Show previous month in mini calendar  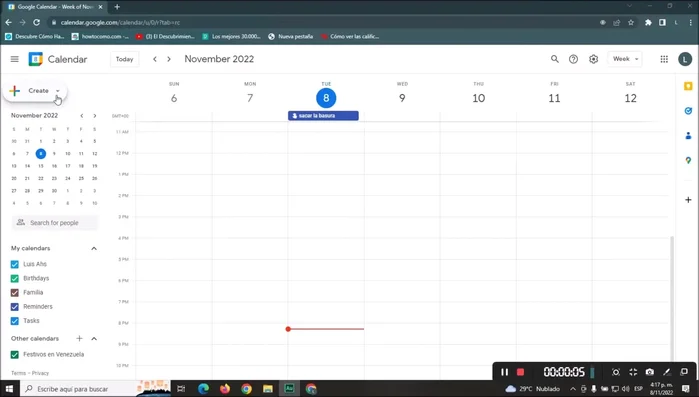click(x=82, y=116)
